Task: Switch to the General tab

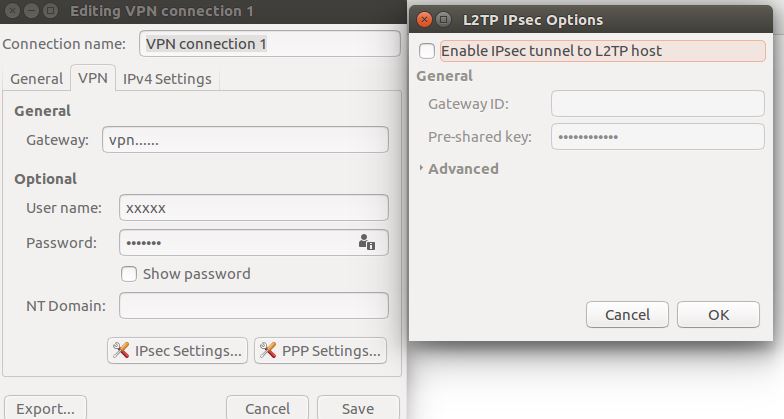Action: point(36,78)
